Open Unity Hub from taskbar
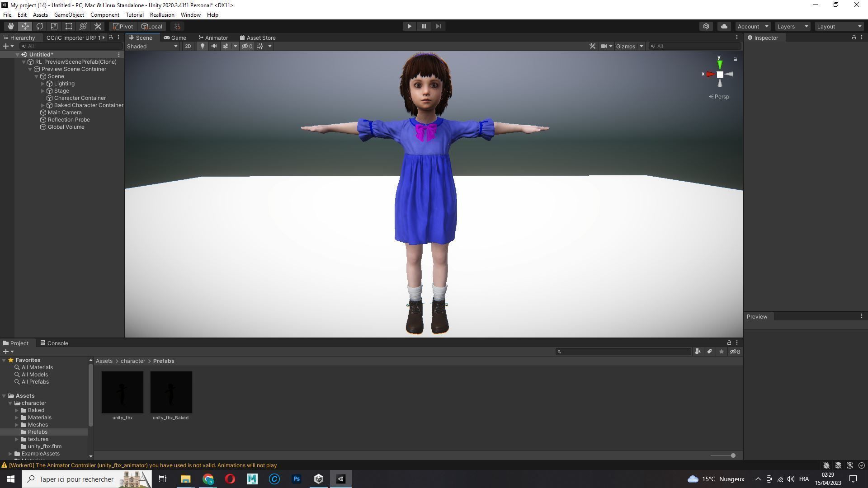The image size is (868, 488). coord(319,479)
